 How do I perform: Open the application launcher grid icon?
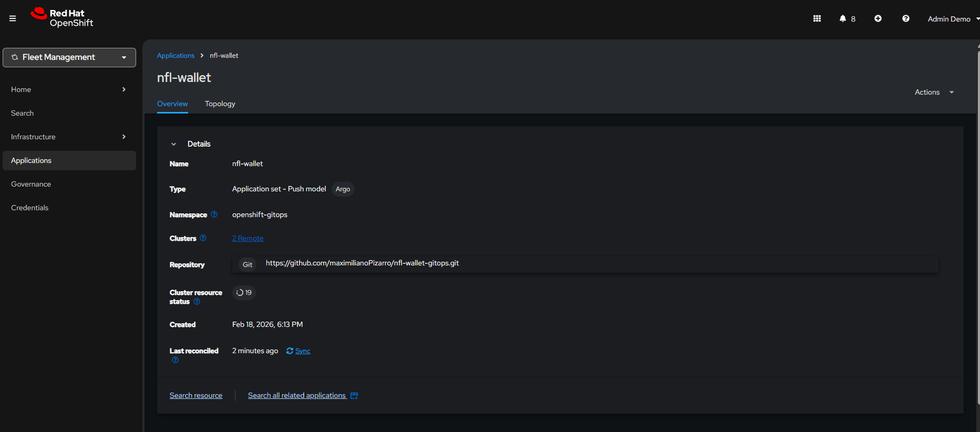tap(817, 18)
